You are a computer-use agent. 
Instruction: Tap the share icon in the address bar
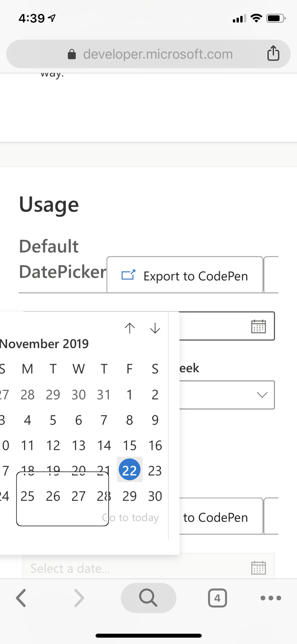273,54
